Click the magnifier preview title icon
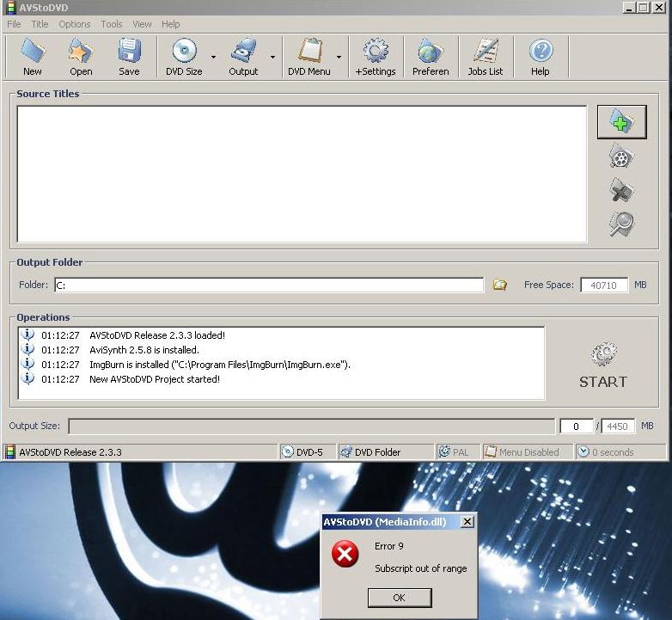Viewport: 672px width, 620px height. (620, 224)
